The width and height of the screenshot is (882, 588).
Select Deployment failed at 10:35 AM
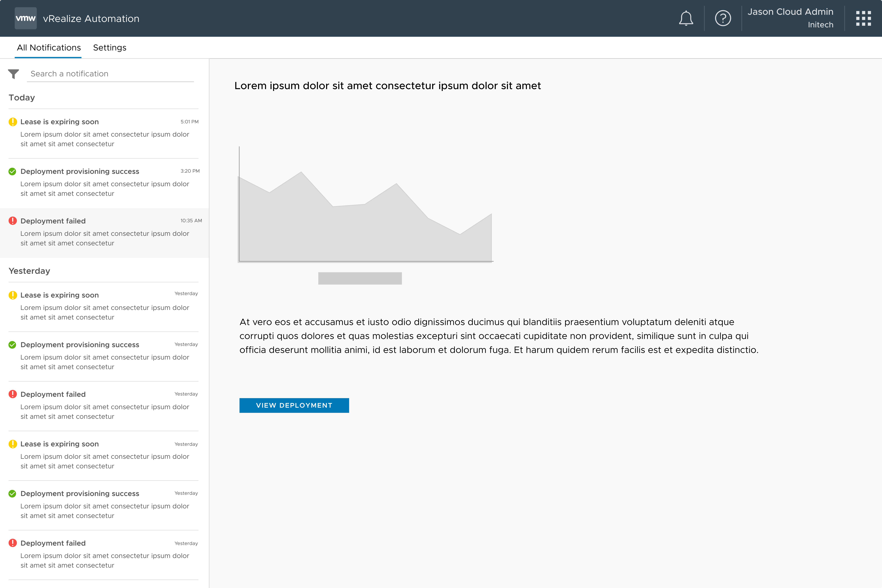[x=104, y=233]
